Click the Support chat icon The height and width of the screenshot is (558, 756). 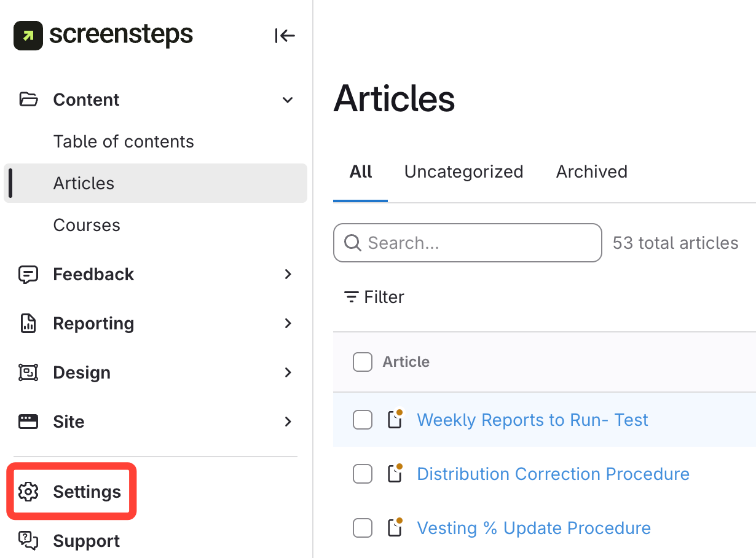(x=28, y=541)
